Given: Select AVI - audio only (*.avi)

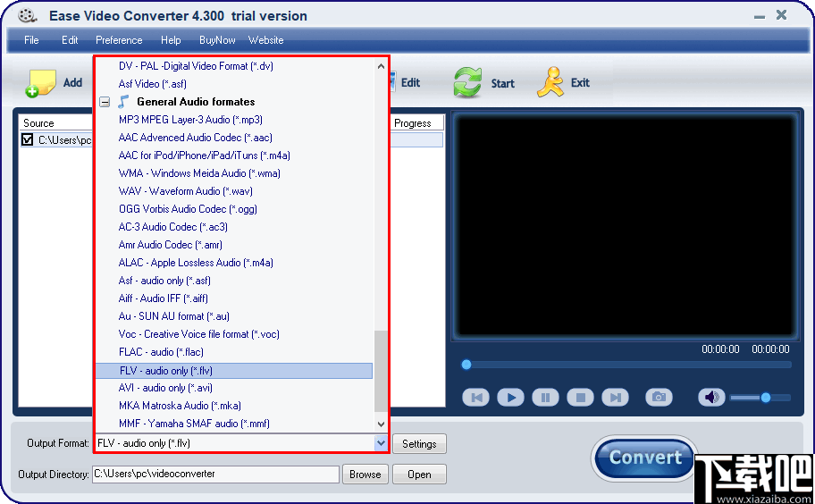Looking at the screenshot, I should [165, 388].
